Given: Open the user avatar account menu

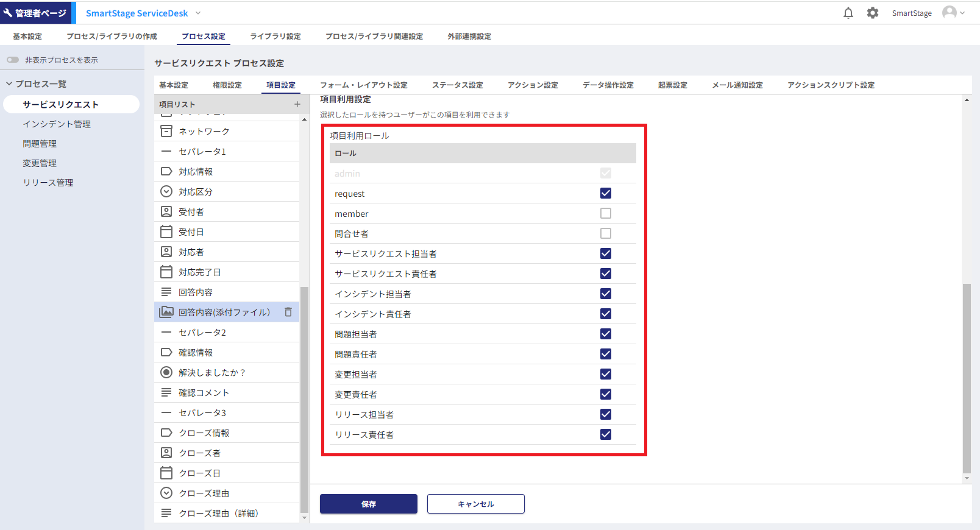Looking at the screenshot, I should pyautogui.click(x=953, y=13).
